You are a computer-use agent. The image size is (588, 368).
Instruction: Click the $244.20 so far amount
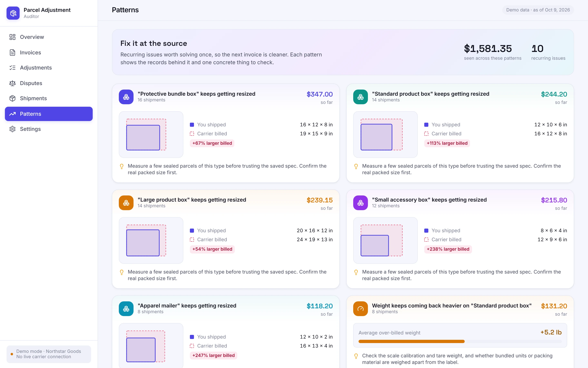pyautogui.click(x=554, y=94)
